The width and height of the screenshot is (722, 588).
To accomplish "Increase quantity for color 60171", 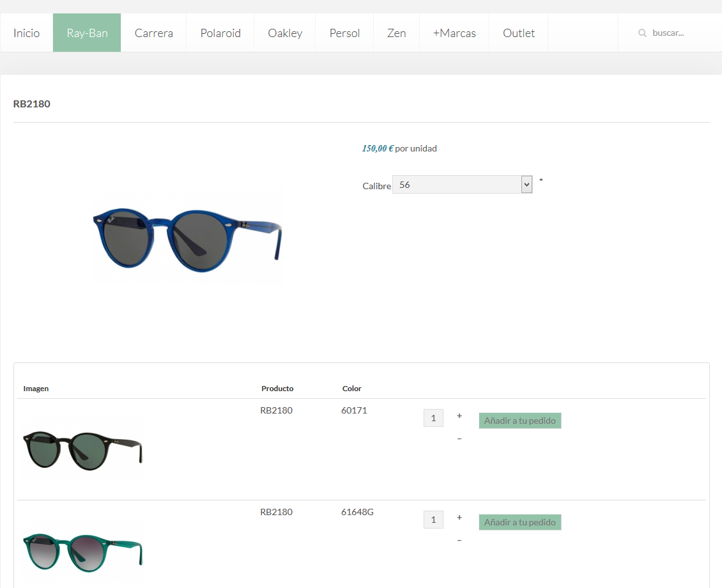I will (x=459, y=415).
